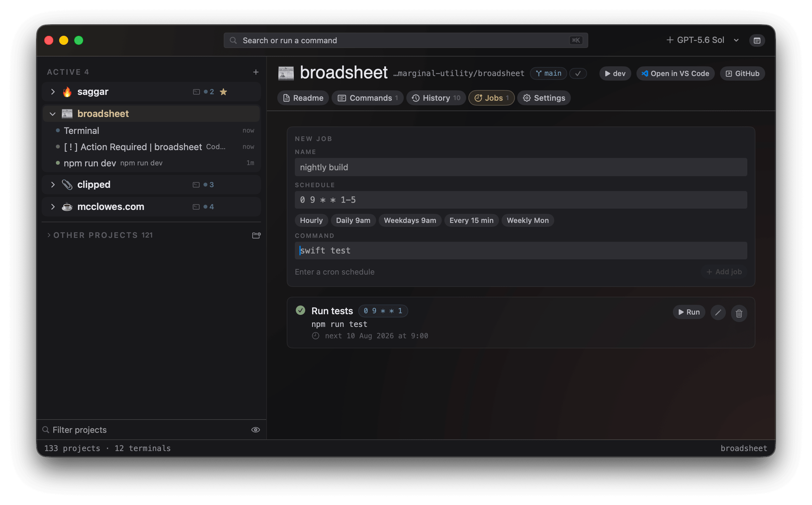The image size is (812, 505).
Task: Click the add folder icon beside Other Projects
Action: pos(256,236)
